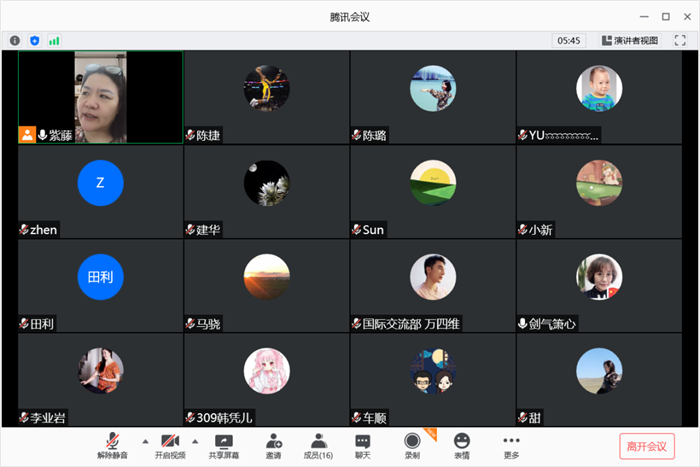Screen dimensions: 700x467
Task: Switch layout via 演讲者视图 button
Action: 630,41
